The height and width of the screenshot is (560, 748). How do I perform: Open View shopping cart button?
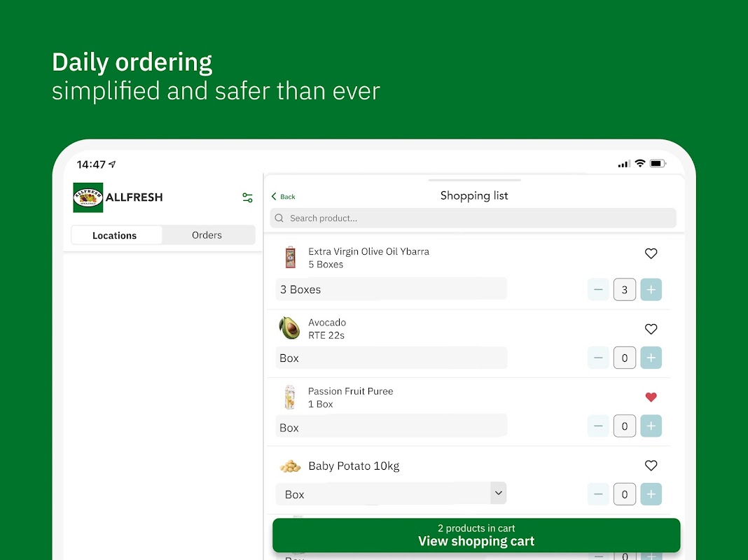476,535
